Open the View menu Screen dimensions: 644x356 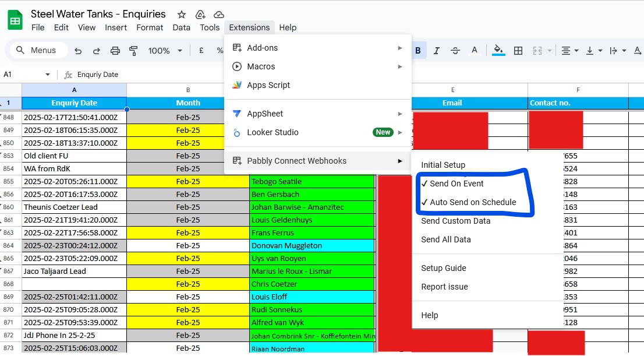point(87,27)
